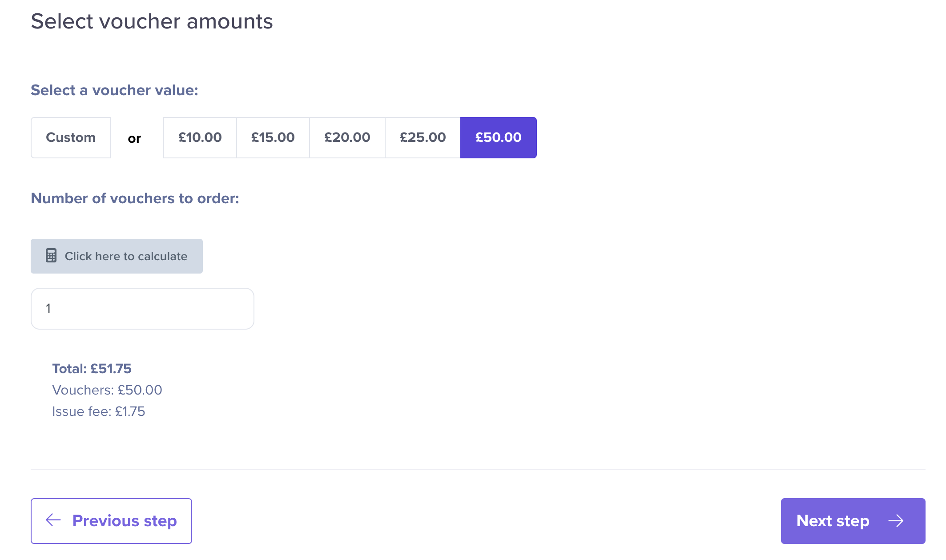Screen dimensions: 946x560
Task: Click the Vouchers: £50.00 line
Action: tap(107, 390)
